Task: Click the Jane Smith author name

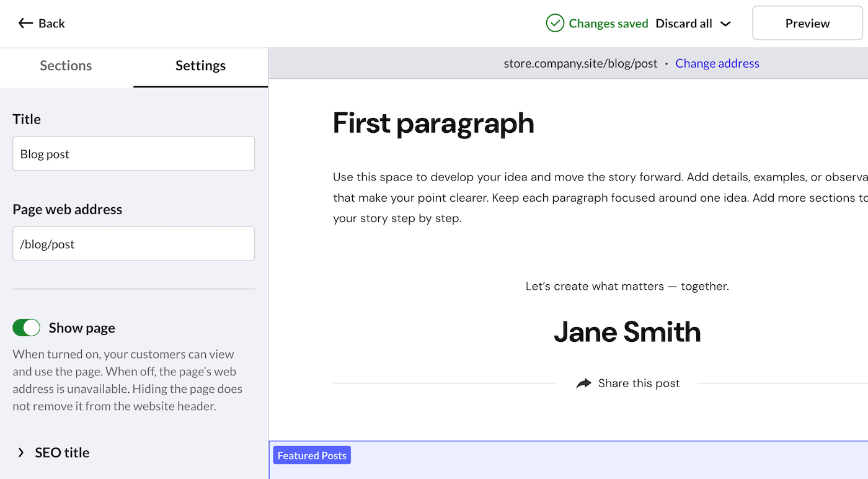Action: coord(627,332)
